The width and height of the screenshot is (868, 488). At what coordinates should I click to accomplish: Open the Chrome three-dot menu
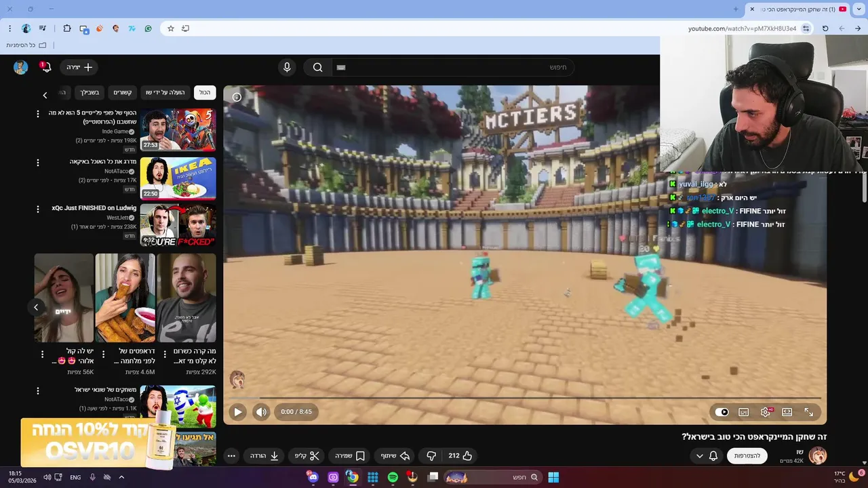pyautogui.click(x=9, y=28)
